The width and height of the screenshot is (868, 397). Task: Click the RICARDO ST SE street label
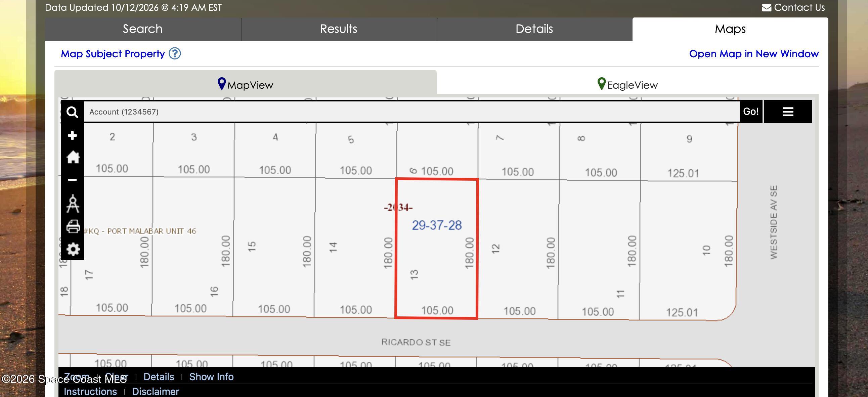[416, 342]
